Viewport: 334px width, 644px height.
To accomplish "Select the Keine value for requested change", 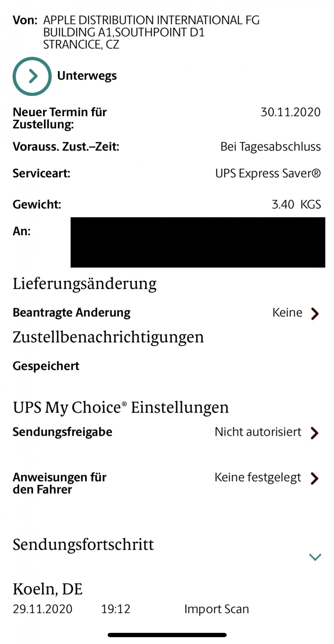I will tap(287, 313).
